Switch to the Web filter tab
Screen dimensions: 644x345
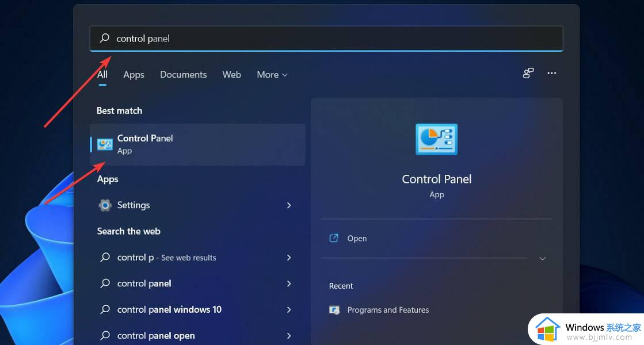(231, 75)
